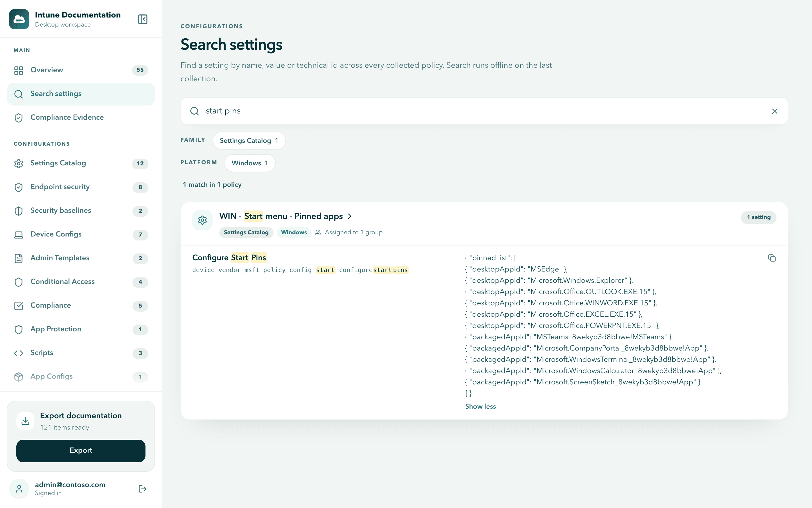Image resolution: width=812 pixels, height=508 pixels.
Task: Click the App Protection shield icon
Action: 19,329
